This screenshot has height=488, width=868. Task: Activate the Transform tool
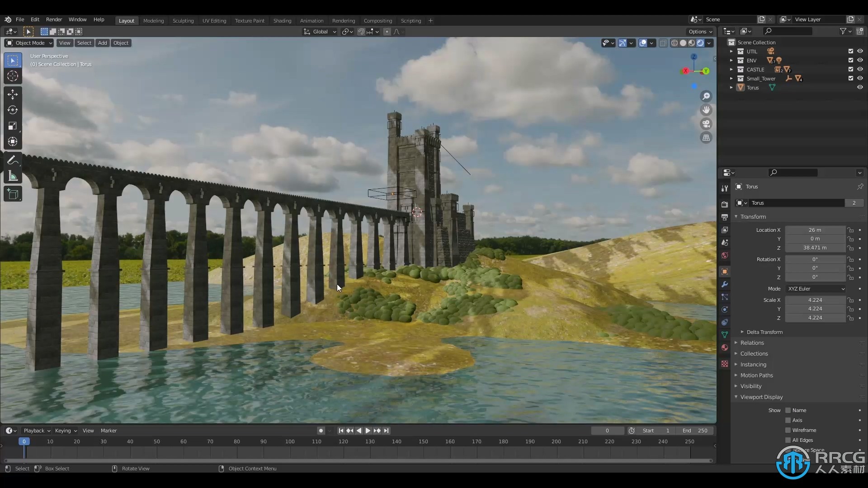coord(13,141)
